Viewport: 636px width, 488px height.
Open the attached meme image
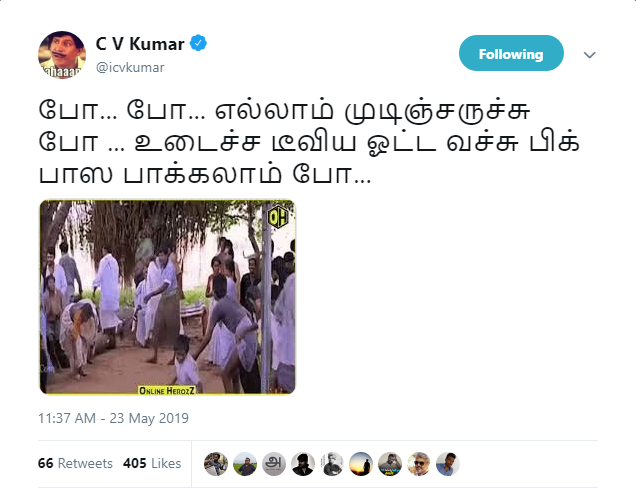[x=167, y=297]
